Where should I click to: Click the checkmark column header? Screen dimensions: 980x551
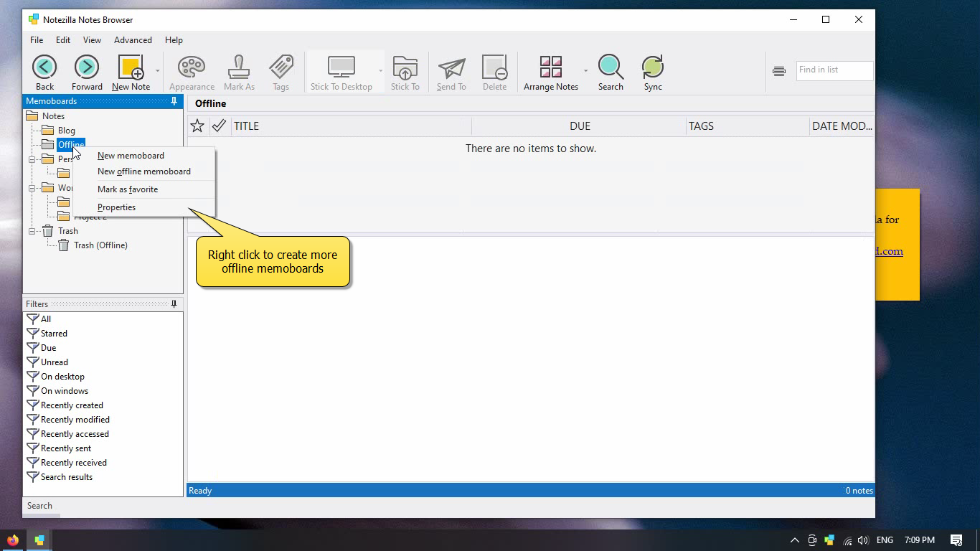coord(219,126)
